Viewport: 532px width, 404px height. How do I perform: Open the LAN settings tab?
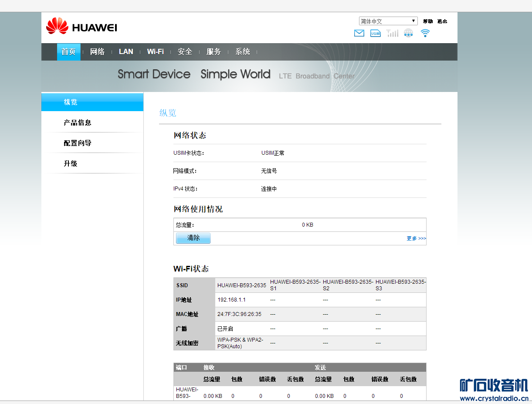(x=126, y=52)
